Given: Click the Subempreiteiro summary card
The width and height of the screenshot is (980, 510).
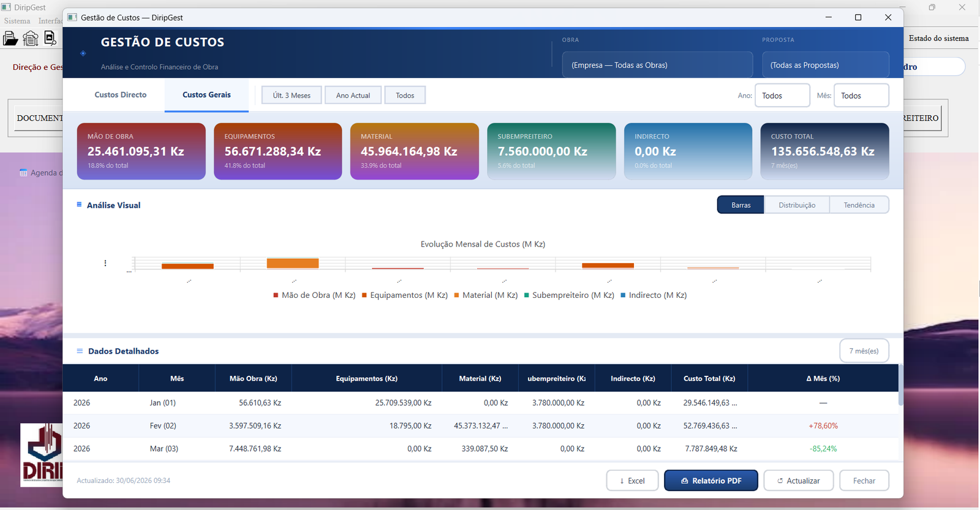Looking at the screenshot, I should click(551, 151).
